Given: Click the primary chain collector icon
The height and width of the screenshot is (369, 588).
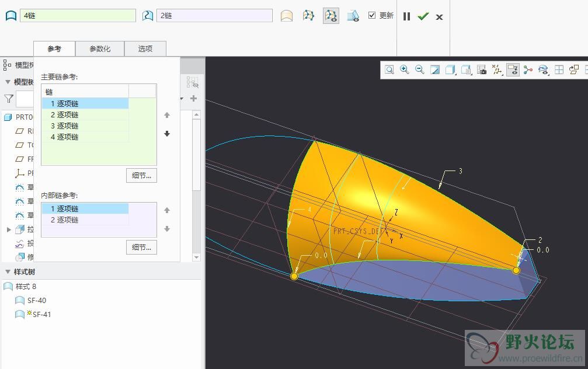Looking at the screenshot, I should (11, 16).
